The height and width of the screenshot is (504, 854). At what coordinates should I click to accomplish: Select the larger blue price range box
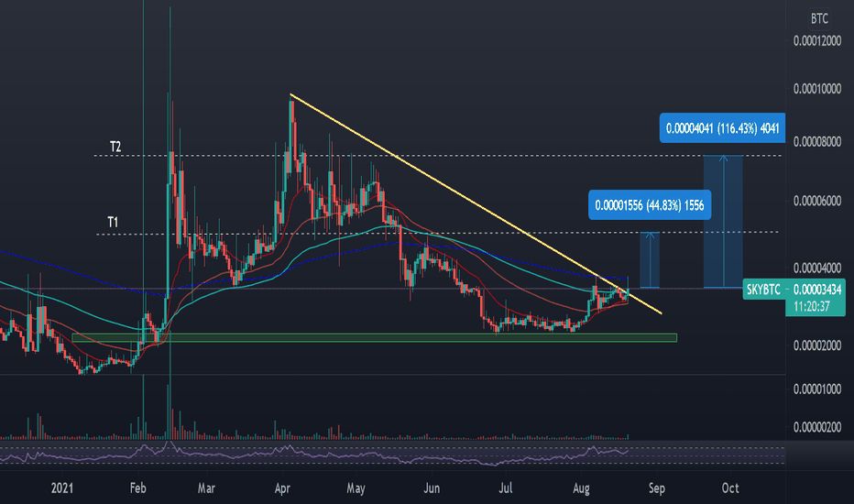tap(723, 222)
